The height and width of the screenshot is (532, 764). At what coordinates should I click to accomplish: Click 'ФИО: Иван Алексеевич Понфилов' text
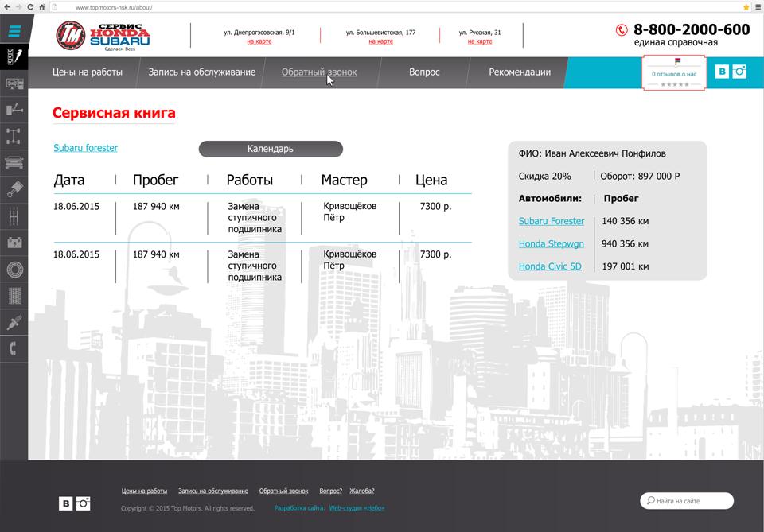point(592,153)
